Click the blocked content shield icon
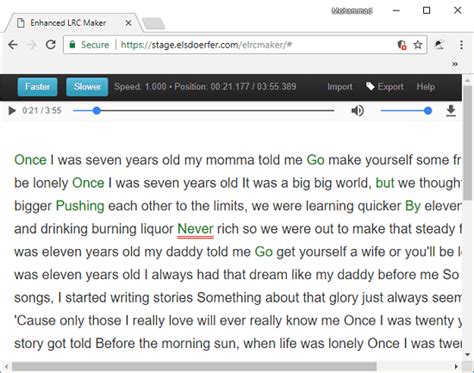 coord(402,45)
